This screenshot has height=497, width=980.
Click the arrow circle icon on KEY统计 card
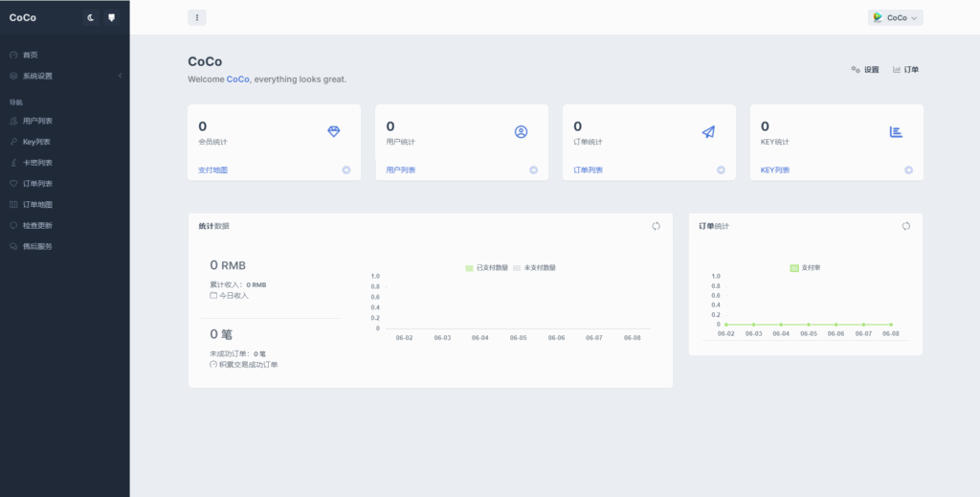[909, 170]
